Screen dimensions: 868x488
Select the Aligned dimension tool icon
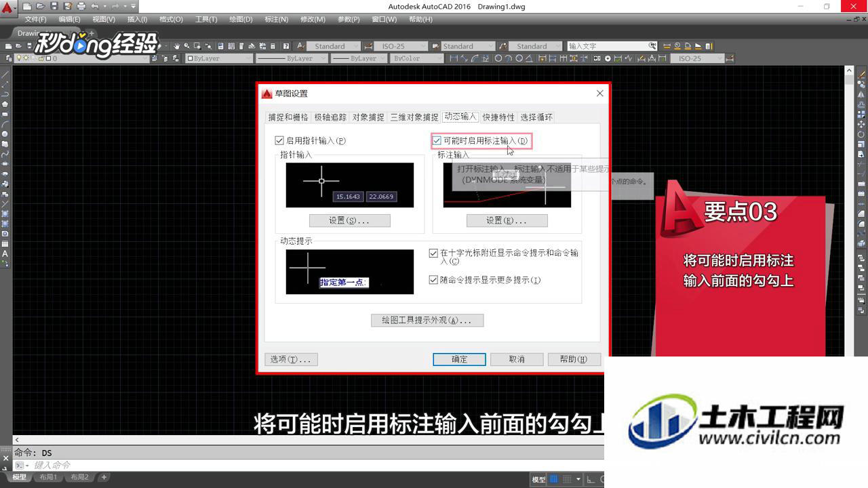click(465, 58)
